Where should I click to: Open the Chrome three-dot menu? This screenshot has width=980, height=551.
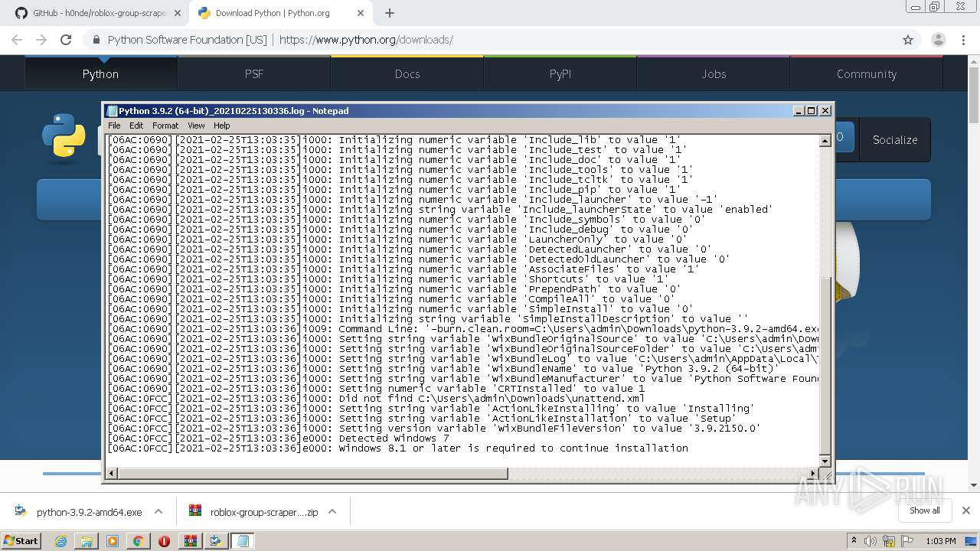click(963, 40)
